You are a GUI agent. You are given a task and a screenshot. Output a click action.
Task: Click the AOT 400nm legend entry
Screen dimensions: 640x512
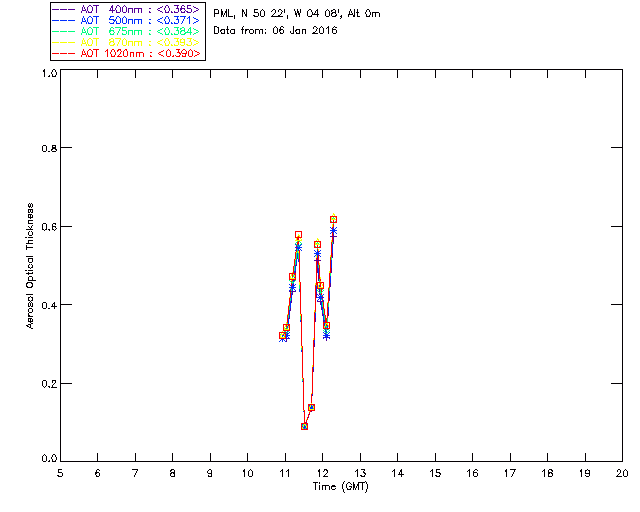click(126, 9)
